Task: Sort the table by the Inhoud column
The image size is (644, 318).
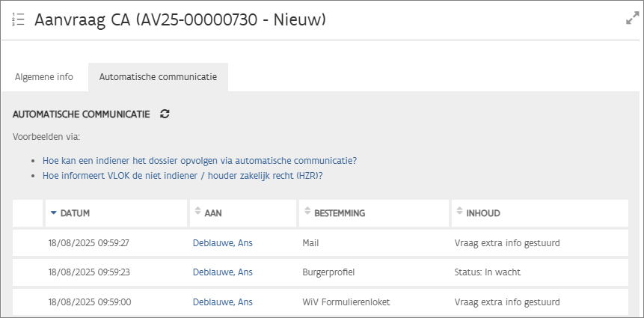Action: [482, 213]
